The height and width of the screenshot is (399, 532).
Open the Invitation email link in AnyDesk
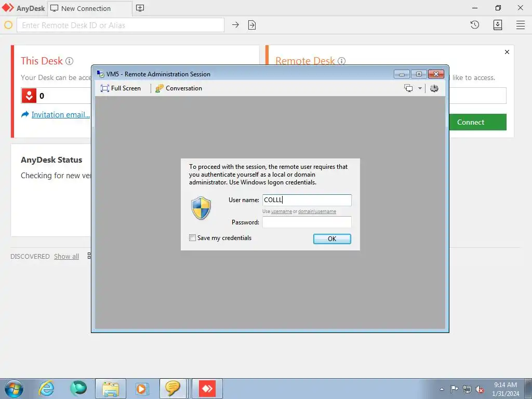point(61,115)
